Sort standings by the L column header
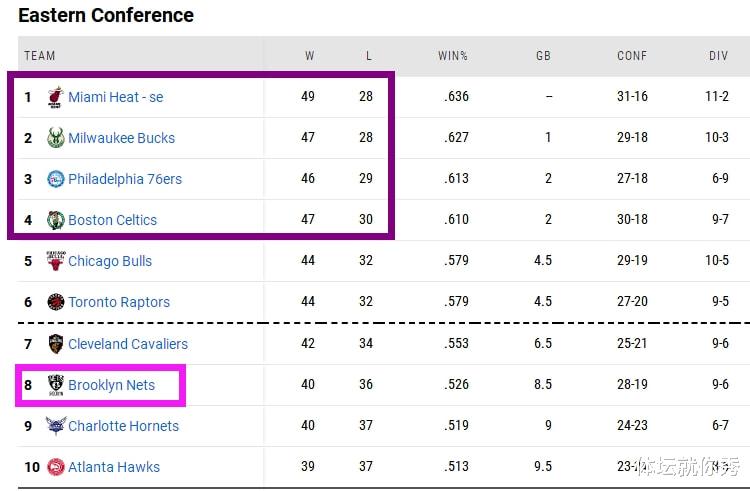 [368, 56]
